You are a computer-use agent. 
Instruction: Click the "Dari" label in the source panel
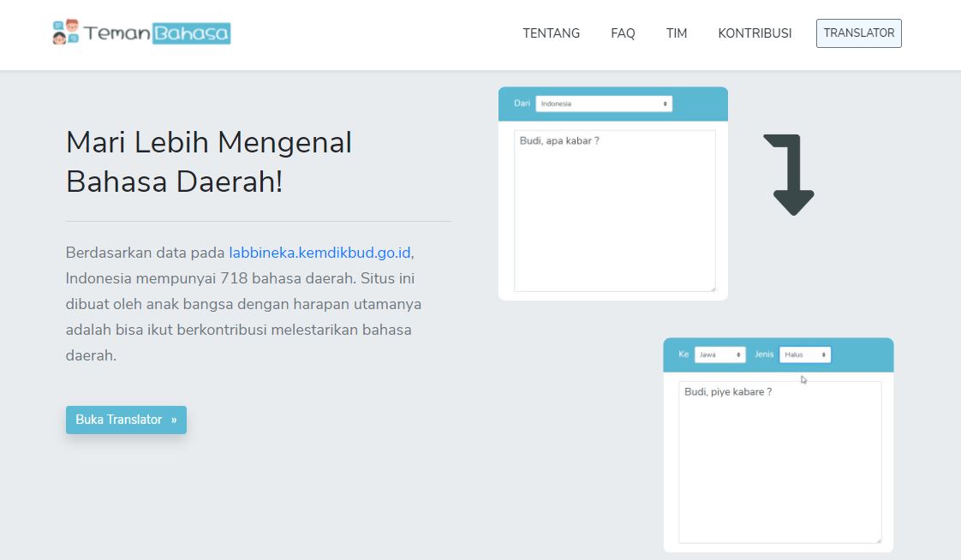click(x=522, y=104)
